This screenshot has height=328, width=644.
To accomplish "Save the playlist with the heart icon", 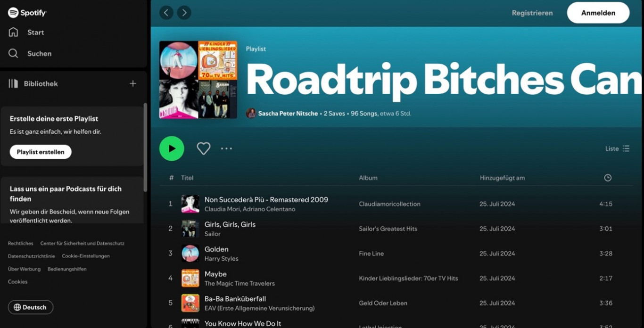I will (204, 148).
